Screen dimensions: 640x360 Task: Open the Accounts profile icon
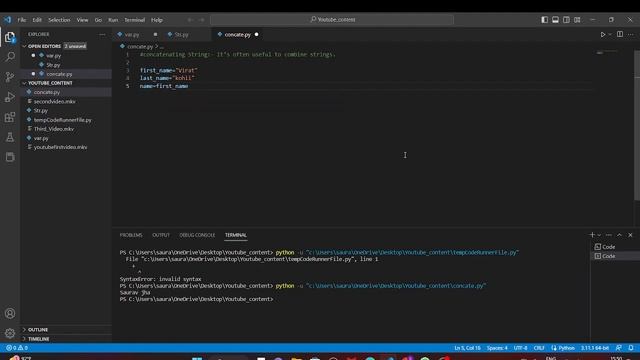click(10, 313)
